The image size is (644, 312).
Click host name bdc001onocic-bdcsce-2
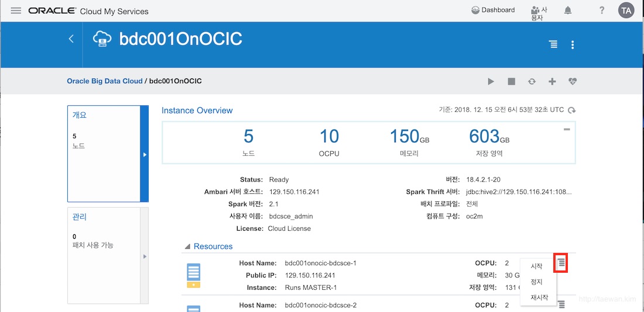tap(320, 306)
